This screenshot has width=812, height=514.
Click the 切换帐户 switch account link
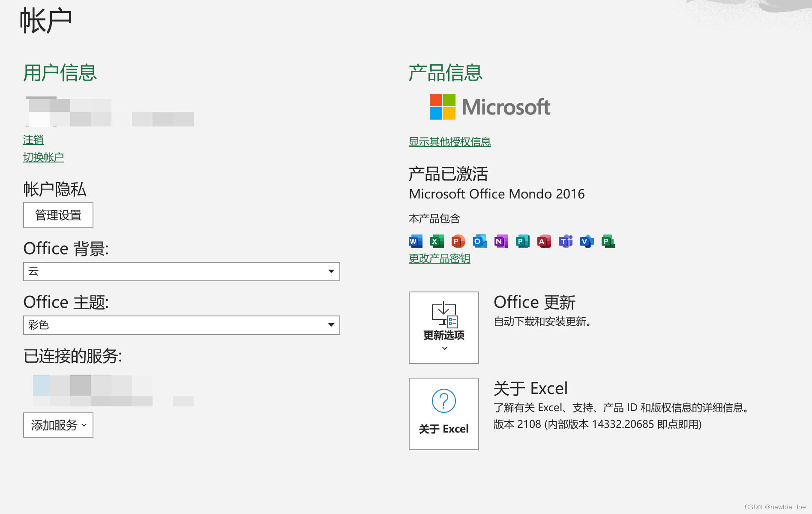44,157
